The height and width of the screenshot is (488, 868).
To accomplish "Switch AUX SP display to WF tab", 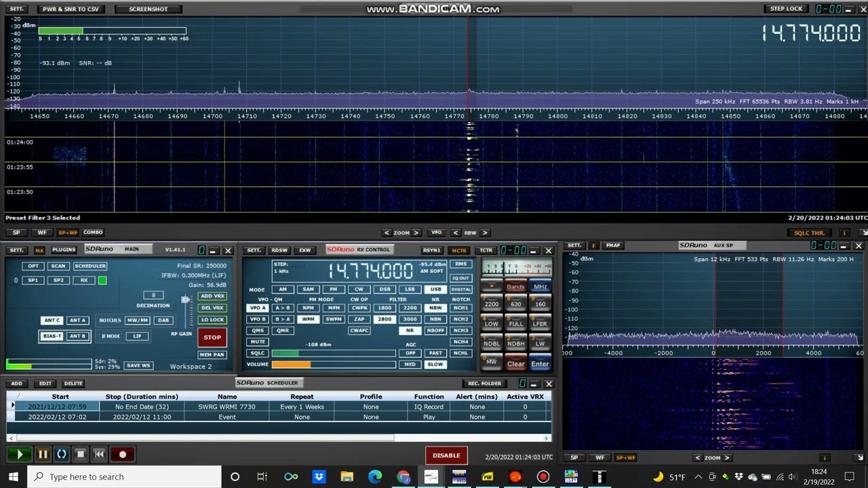I will pos(599,458).
